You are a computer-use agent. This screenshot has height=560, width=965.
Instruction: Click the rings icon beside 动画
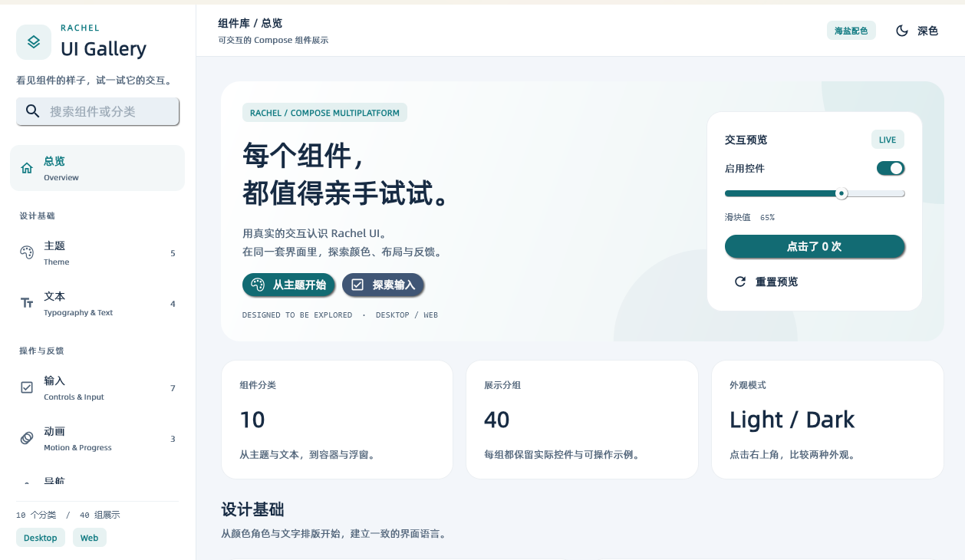click(x=27, y=438)
